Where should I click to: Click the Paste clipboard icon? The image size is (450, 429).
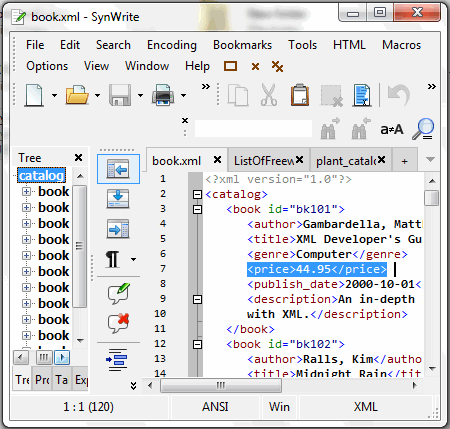tap(300, 95)
